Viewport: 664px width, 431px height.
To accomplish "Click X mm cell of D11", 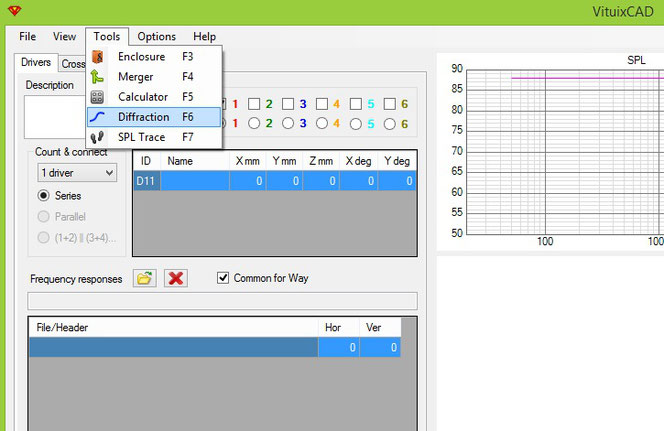I will tap(248, 181).
